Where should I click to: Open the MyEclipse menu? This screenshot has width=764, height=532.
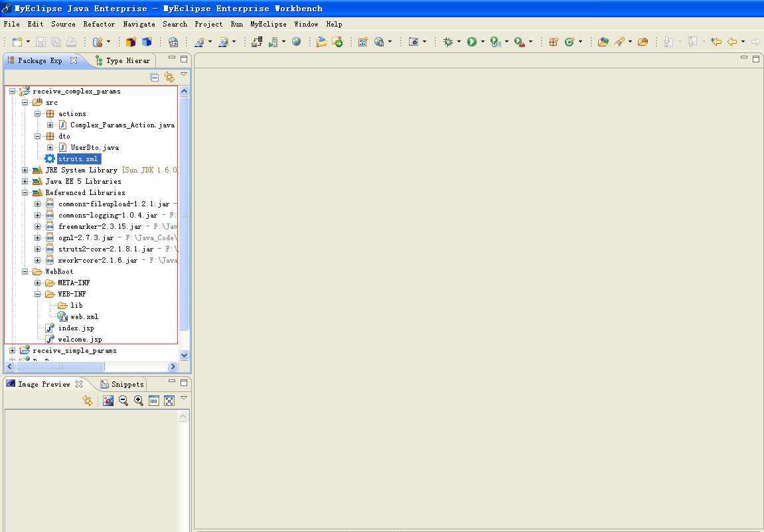[x=268, y=24]
